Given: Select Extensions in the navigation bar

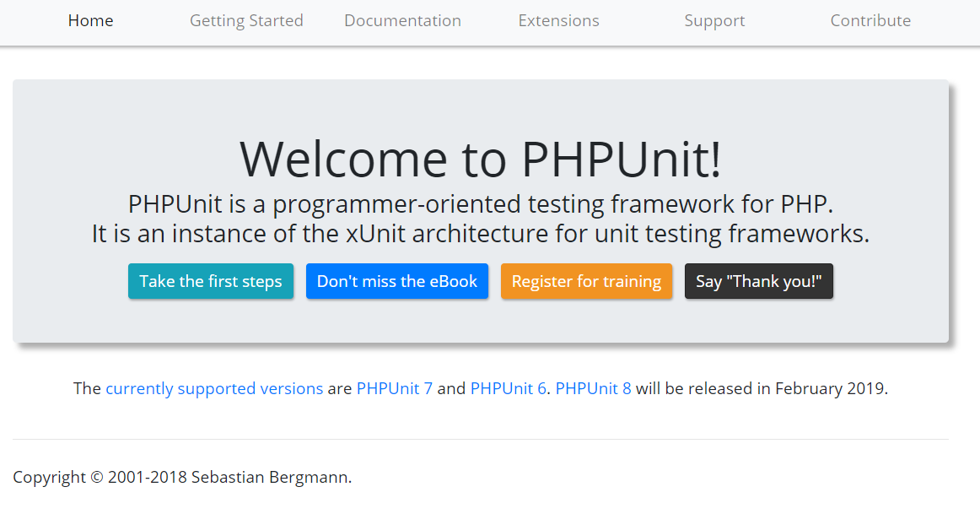Looking at the screenshot, I should click(x=558, y=21).
